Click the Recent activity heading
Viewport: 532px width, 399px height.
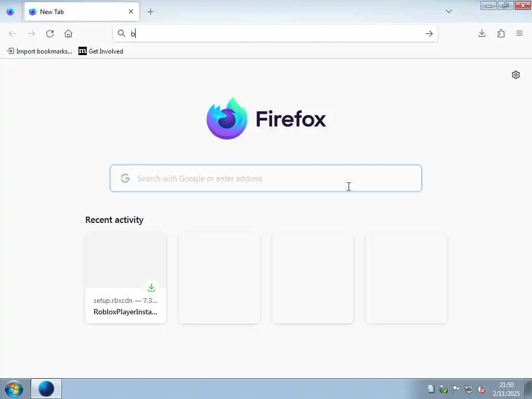pyautogui.click(x=114, y=220)
